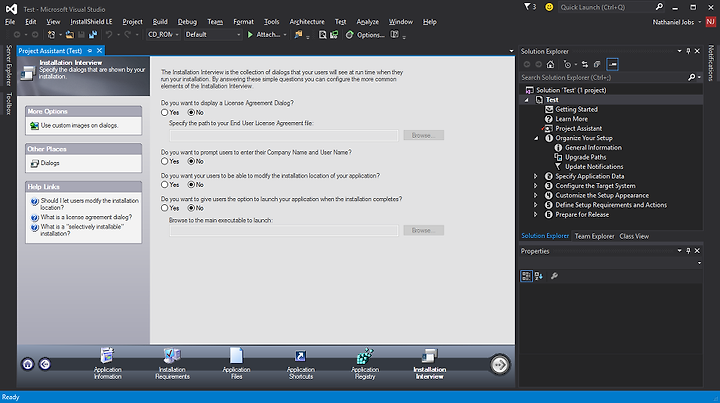Open help on what a license agreement dialog is

point(86,217)
